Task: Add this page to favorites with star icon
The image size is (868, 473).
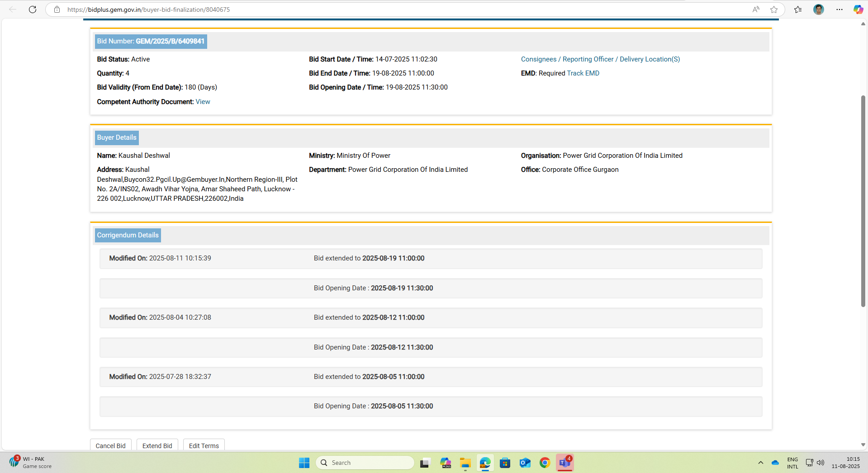Action: pyautogui.click(x=774, y=9)
